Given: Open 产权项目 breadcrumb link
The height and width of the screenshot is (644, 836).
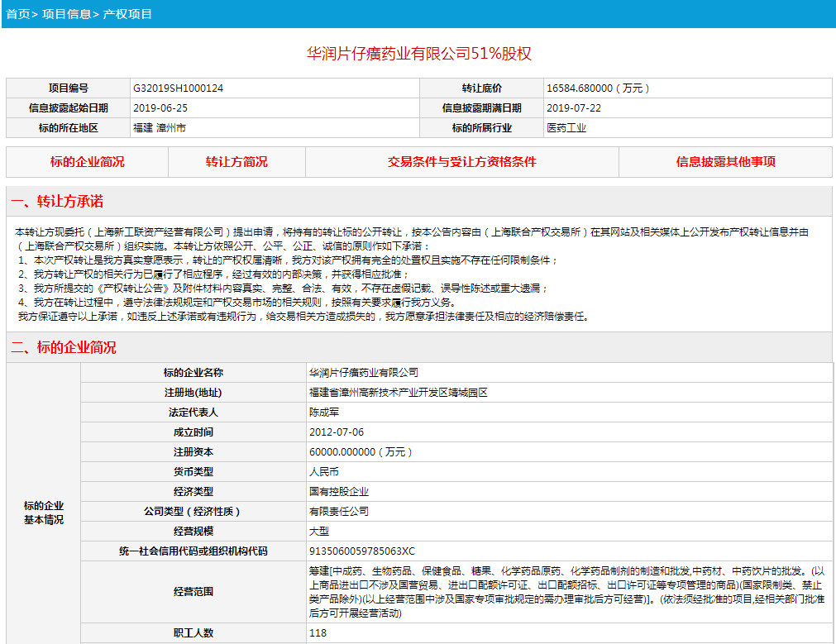Looking at the screenshot, I should tap(127, 14).
